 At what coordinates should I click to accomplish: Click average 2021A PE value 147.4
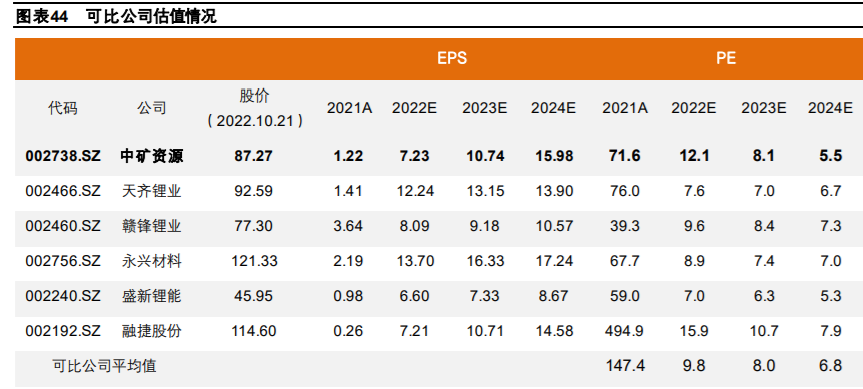pos(624,366)
